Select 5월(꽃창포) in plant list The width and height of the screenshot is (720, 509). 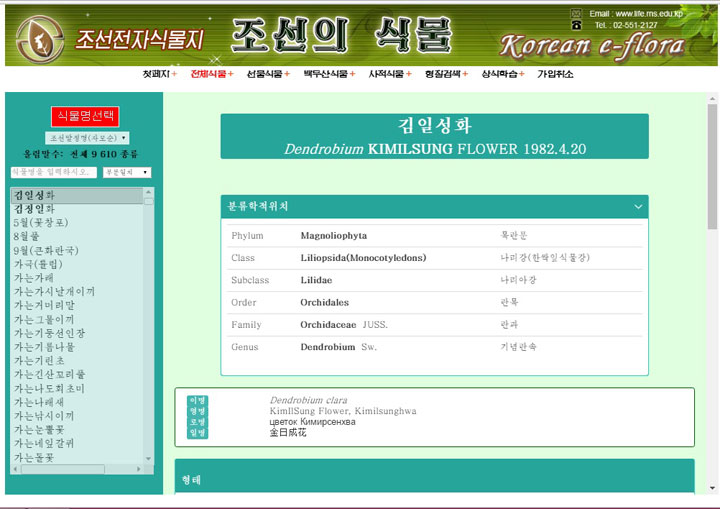[41, 223]
